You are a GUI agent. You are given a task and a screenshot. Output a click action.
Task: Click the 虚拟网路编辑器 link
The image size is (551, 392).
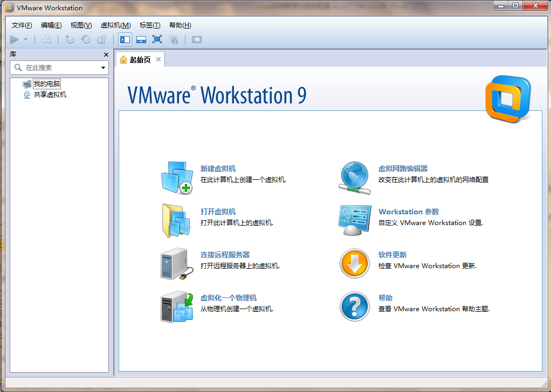click(x=403, y=169)
